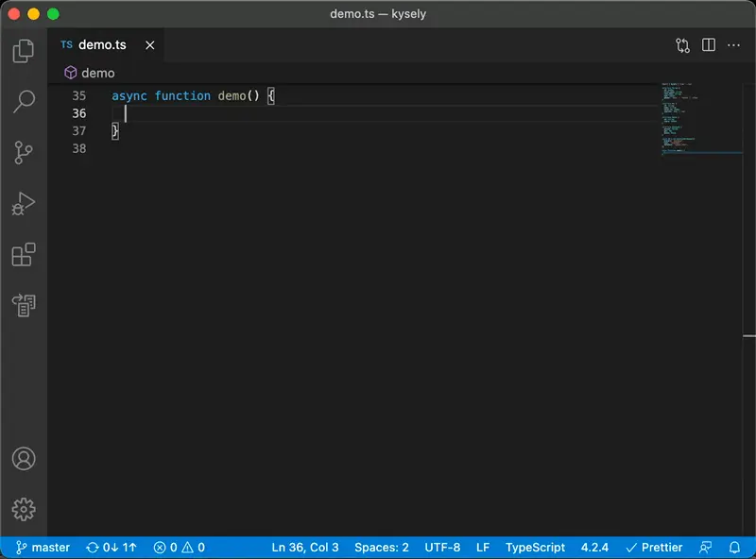This screenshot has width=756, height=559.
Task: Click the Open Changes icon
Action: pos(682,44)
